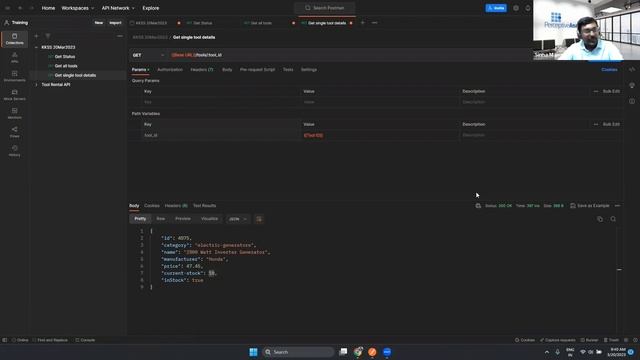Image resolution: width=640 pixels, height=360 pixels.
Task: Open the HTTP method GET dropdown
Action: coord(148,55)
